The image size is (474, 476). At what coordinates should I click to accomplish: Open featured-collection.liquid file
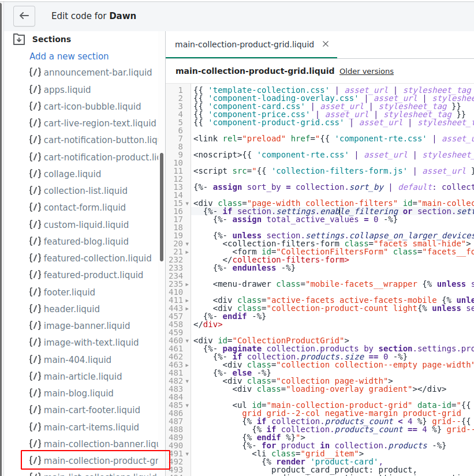(98, 258)
